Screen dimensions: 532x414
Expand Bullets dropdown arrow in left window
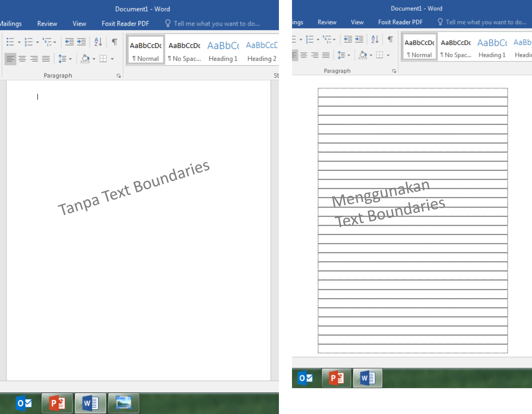(x=19, y=42)
